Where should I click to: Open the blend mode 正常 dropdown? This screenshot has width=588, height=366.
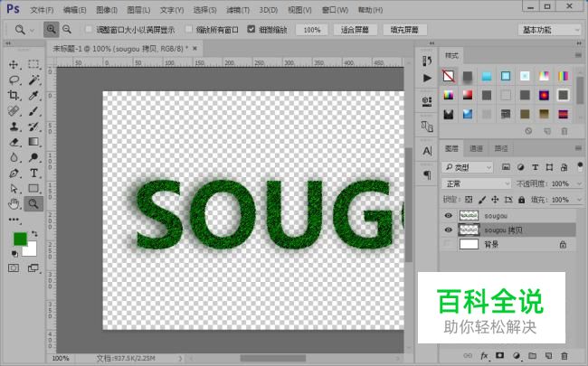[x=476, y=183]
